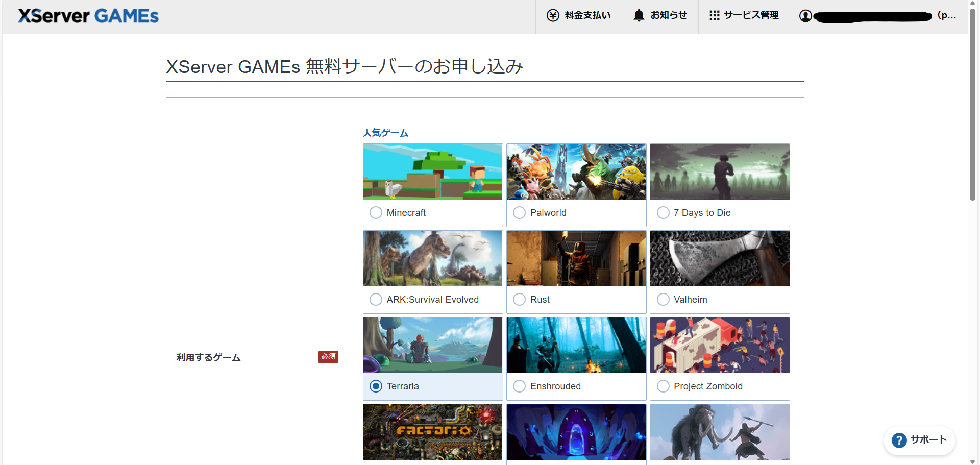Click the account profile silhouette icon

pos(805,15)
